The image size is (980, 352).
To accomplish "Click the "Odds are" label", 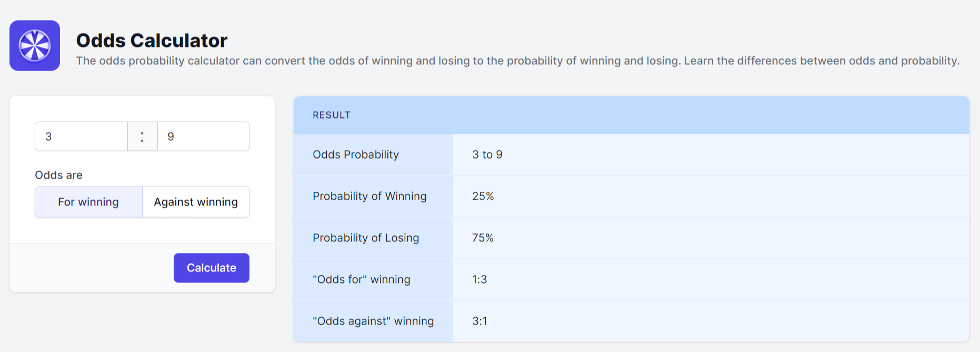I will [x=58, y=175].
